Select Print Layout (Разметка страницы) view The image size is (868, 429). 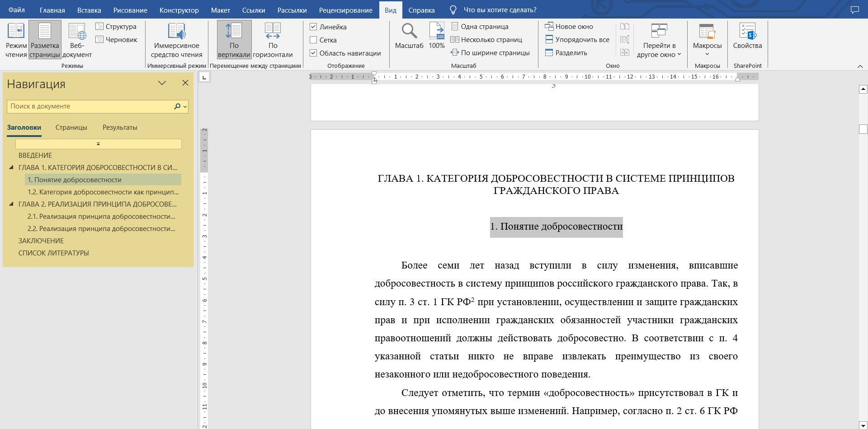tap(45, 40)
